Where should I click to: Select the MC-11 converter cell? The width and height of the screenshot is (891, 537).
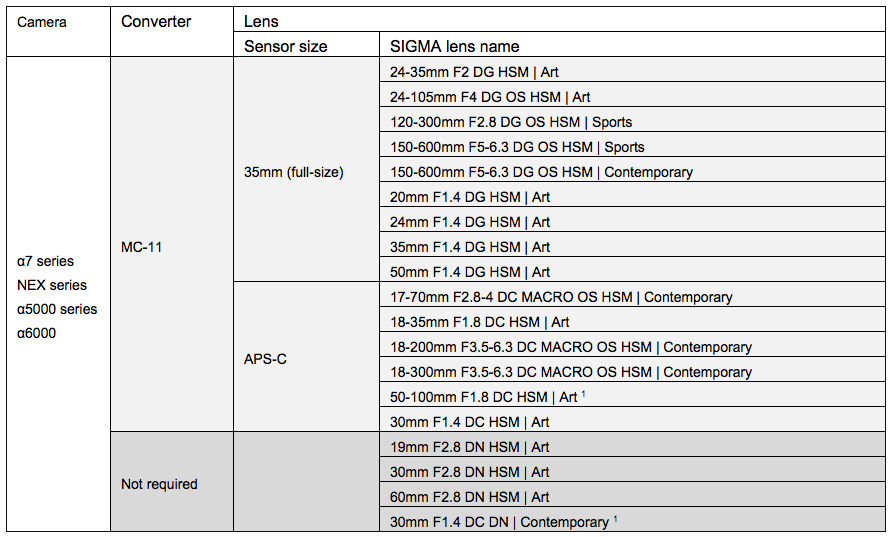click(x=142, y=247)
